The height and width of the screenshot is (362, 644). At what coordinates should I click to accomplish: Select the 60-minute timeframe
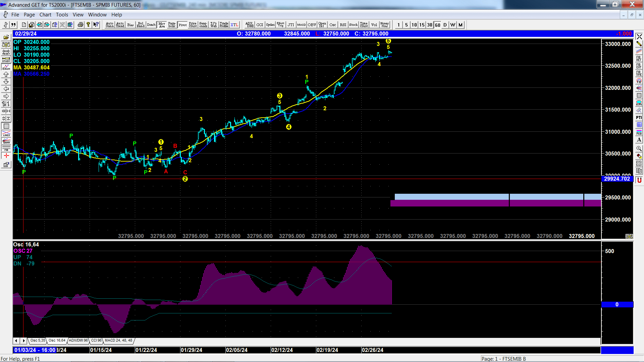[438, 25]
